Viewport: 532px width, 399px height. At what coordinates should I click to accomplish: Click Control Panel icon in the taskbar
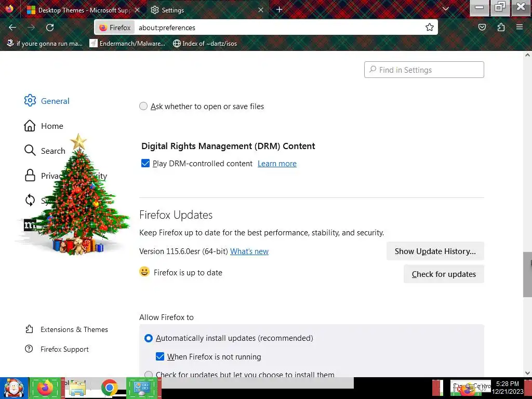pos(142,388)
